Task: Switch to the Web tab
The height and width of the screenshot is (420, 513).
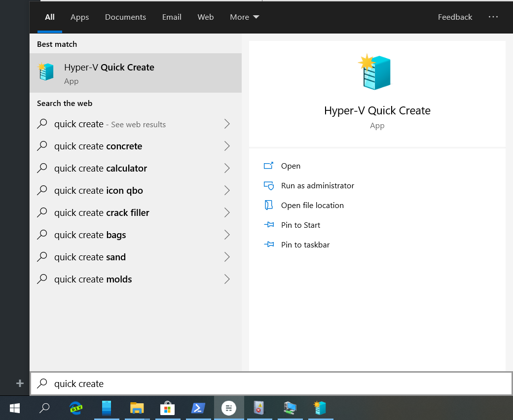Action: tap(206, 17)
